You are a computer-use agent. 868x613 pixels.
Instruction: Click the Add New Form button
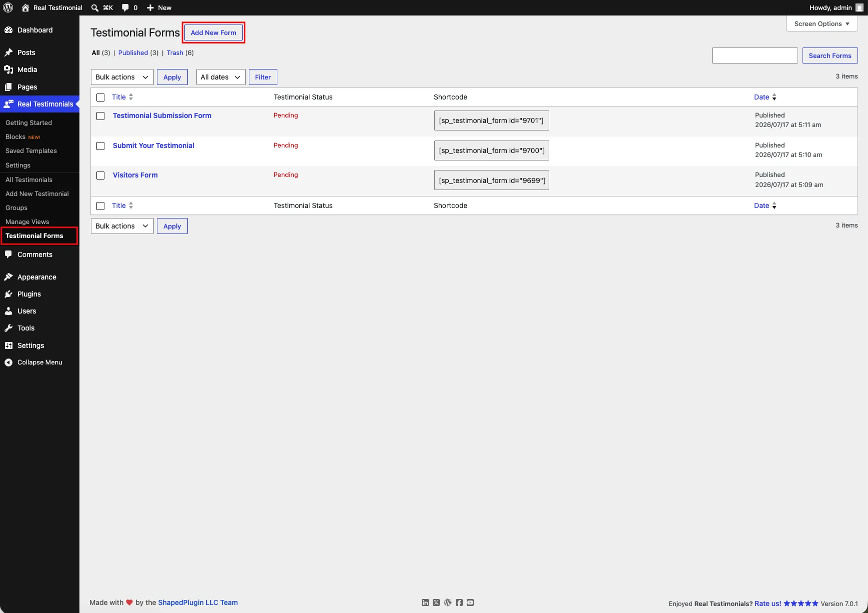pyautogui.click(x=213, y=32)
